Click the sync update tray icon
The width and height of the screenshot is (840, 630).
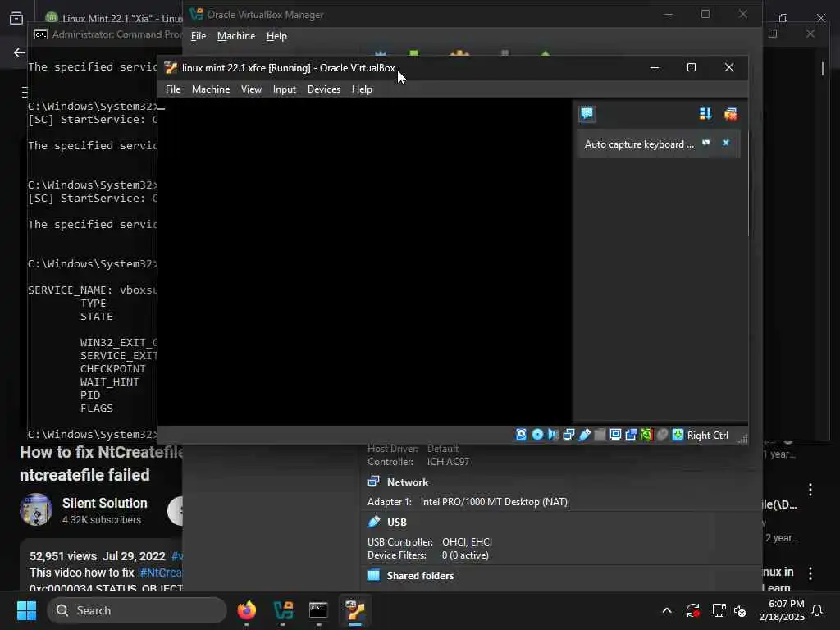(692, 610)
